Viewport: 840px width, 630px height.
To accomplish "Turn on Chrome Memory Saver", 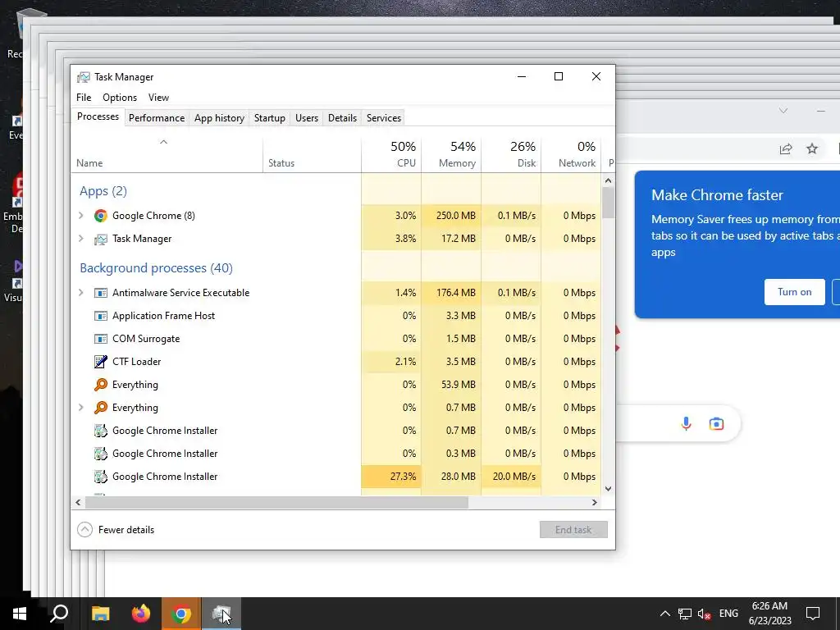I will coord(794,292).
